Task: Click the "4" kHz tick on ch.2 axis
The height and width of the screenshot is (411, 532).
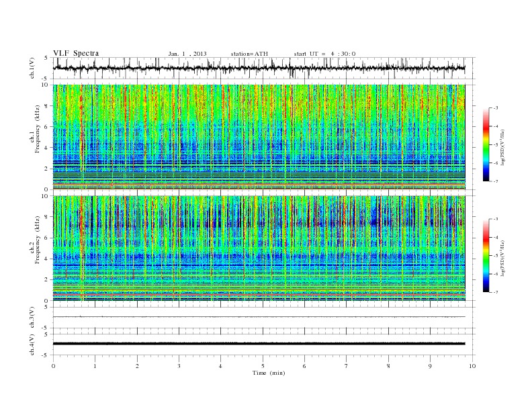Action: (x=46, y=259)
